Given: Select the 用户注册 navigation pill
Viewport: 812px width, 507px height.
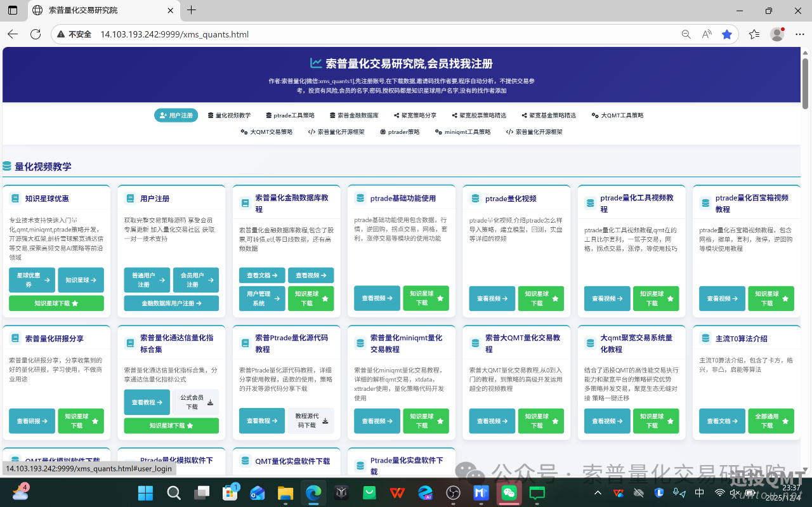Looking at the screenshot, I should click(x=176, y=115).
